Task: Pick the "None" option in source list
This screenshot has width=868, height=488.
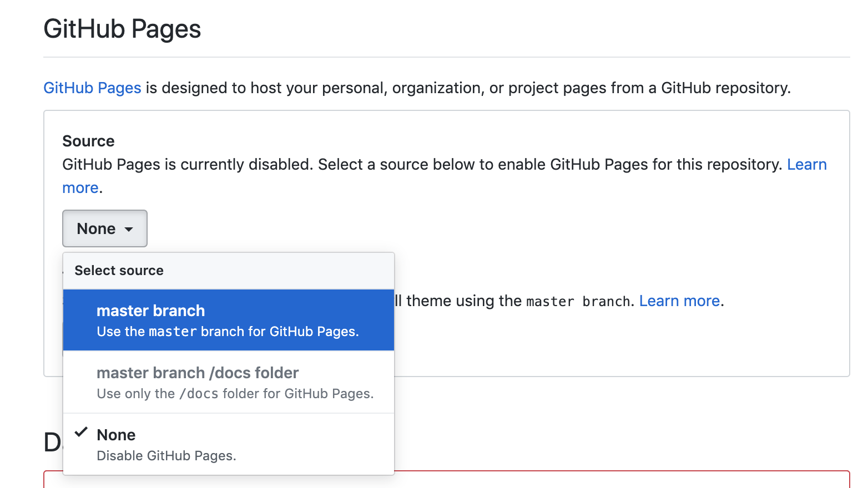Action: (116, 435)
